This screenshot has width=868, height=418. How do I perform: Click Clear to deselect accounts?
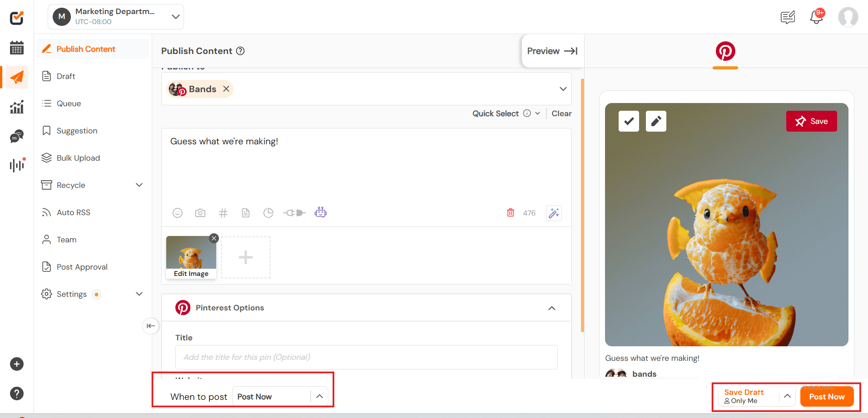point(561,113)
